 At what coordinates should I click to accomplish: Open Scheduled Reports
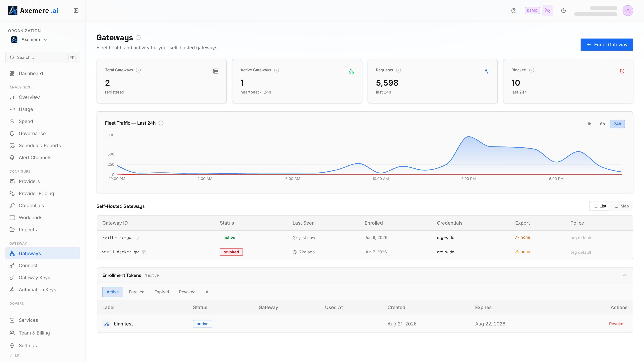pyautogui.click(x=43, y=145)
